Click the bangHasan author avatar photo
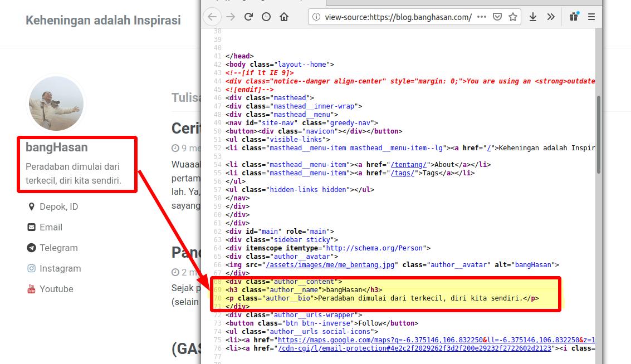The height and width of the screenshot is (364, 631). pos(56,104)
